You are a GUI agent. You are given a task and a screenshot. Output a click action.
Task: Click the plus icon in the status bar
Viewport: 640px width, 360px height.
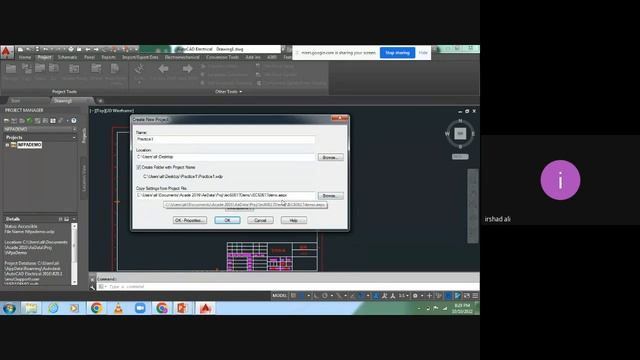(x=429, y=296)
